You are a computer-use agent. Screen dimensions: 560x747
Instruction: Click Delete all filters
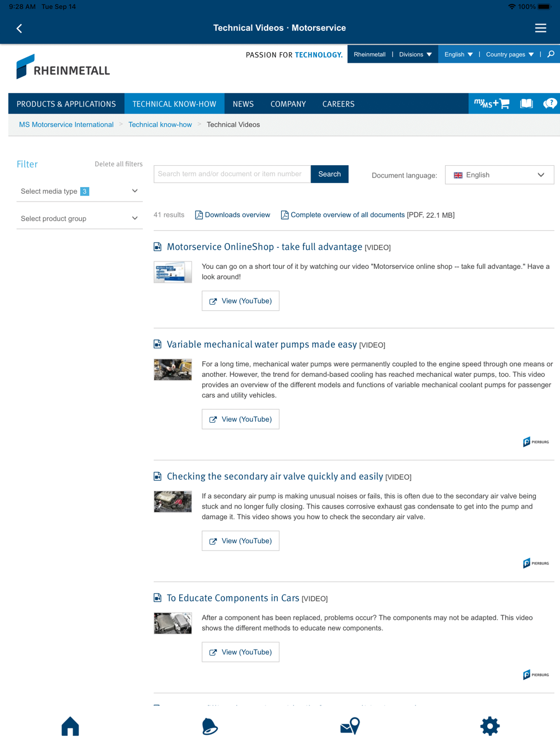pos(119,164)
